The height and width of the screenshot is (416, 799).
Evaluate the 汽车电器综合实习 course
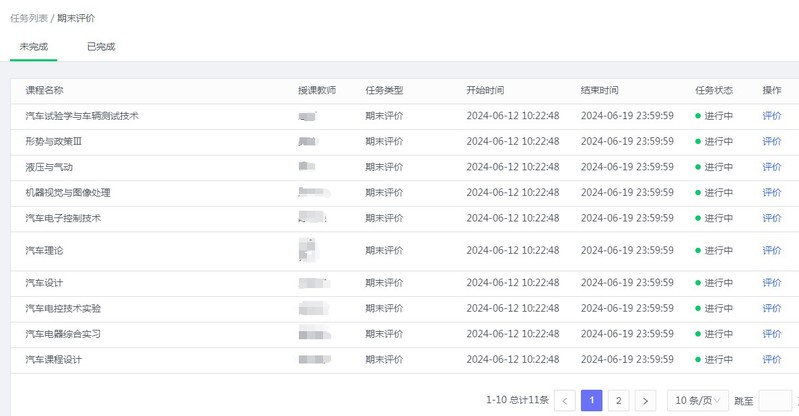pyautogui.click(x=772, y=334)
